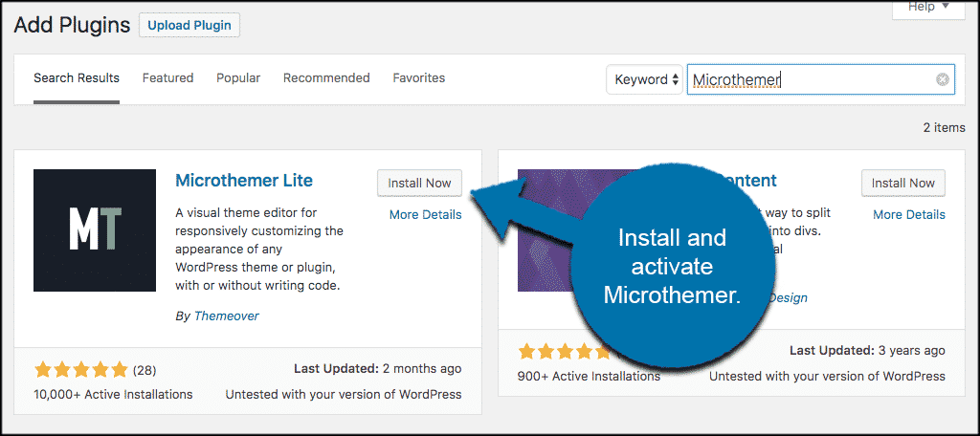Viewport: 980px width, 436px height.
Task: Click the 'Last Updated: 3 years ago' text
Action: (867, 350)
